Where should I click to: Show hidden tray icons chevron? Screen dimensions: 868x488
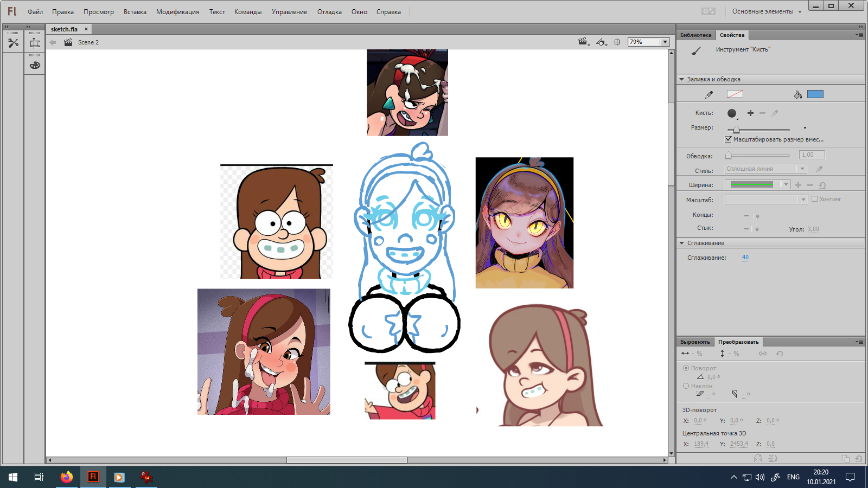pyautogui.click(x=734, y=477)
